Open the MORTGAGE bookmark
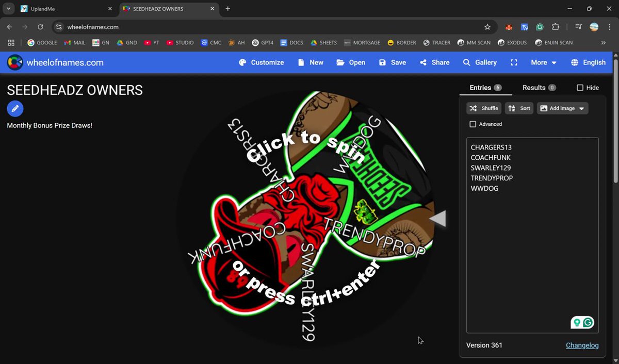Screen dimensions: 619x364 (x=362, y=43)
